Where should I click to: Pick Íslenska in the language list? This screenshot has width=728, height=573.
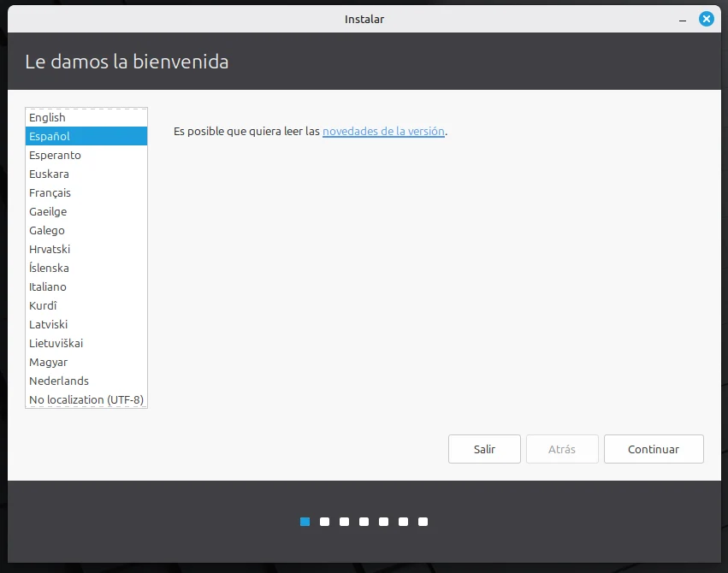pos(49,268)
